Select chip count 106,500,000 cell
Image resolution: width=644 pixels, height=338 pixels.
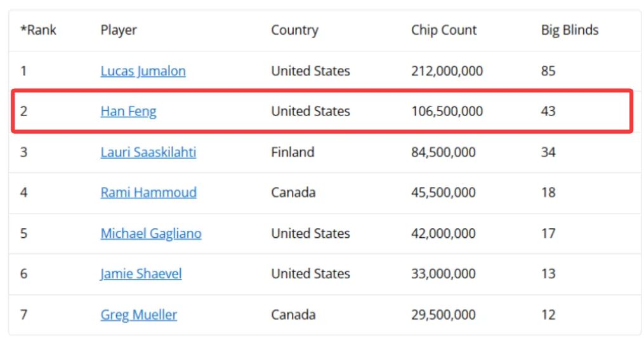tap(447, 112)
